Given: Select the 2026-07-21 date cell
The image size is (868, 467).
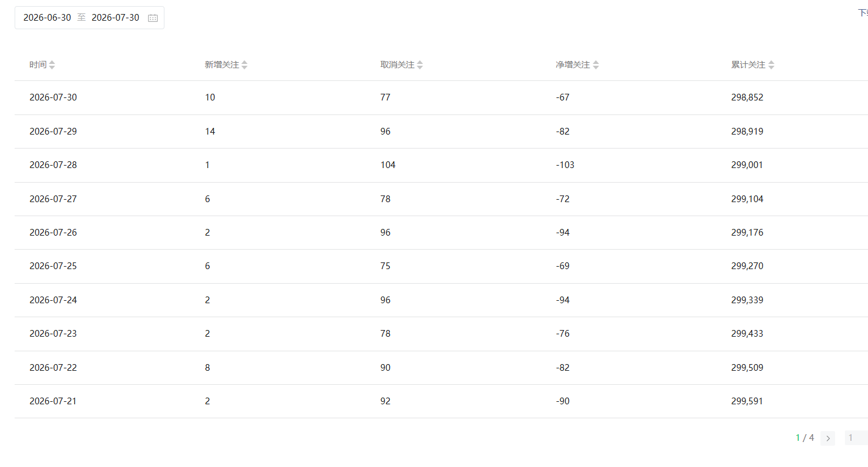Looking at the screenshot, I should [53, 401].
